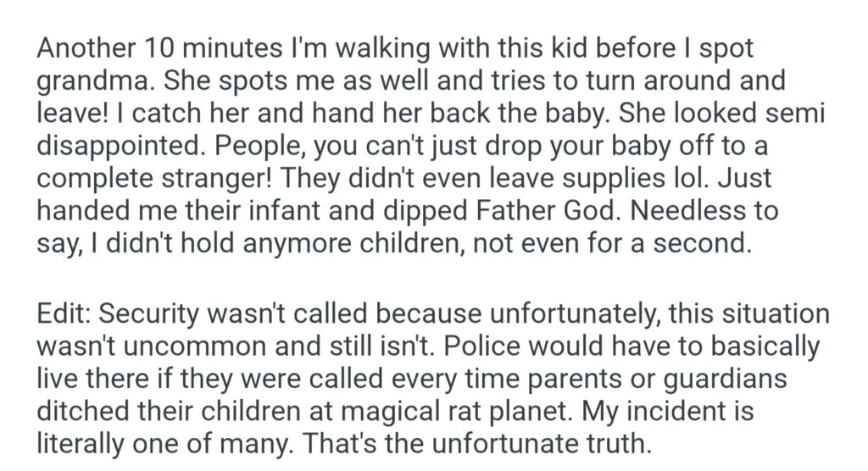Click the "Edit:" label
The height and width of the screenshot is (471, 868).
[x=64, y=314]
